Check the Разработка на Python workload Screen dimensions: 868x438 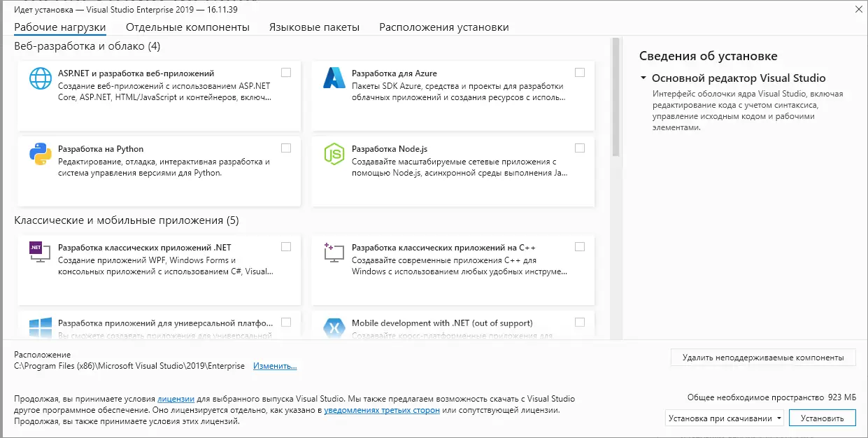[287, 148]
